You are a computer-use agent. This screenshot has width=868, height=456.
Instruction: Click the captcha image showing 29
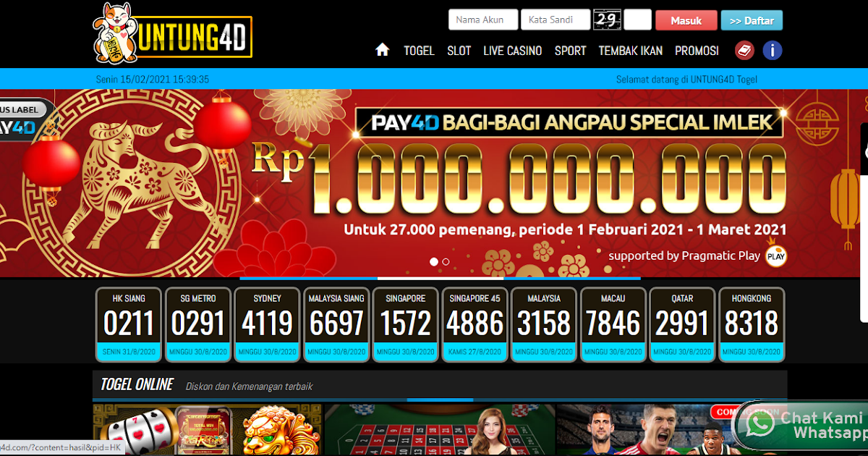607,20
